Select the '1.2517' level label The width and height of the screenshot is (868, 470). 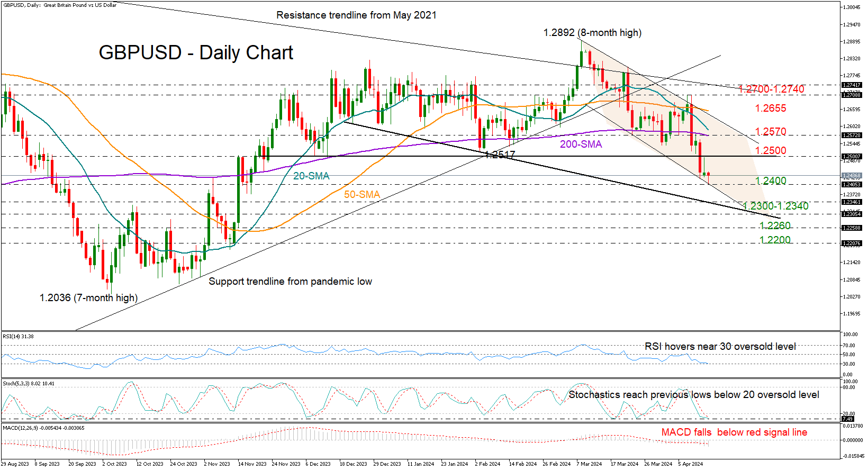tap(500, 155)
